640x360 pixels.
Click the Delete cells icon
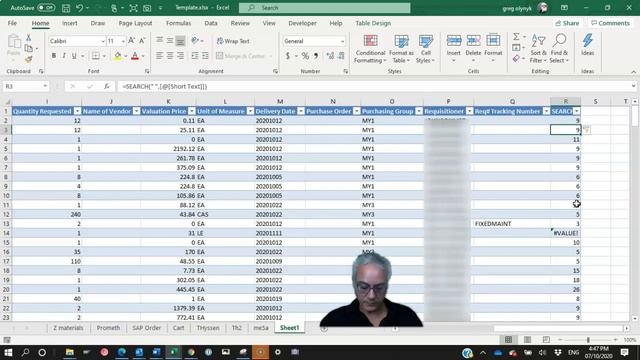click(473, 40)
